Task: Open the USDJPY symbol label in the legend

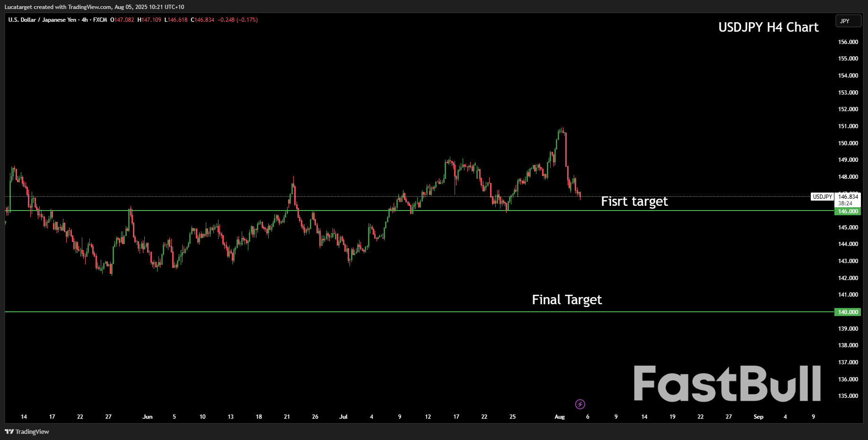Action: pyautogui.click(x=822, y=196)
